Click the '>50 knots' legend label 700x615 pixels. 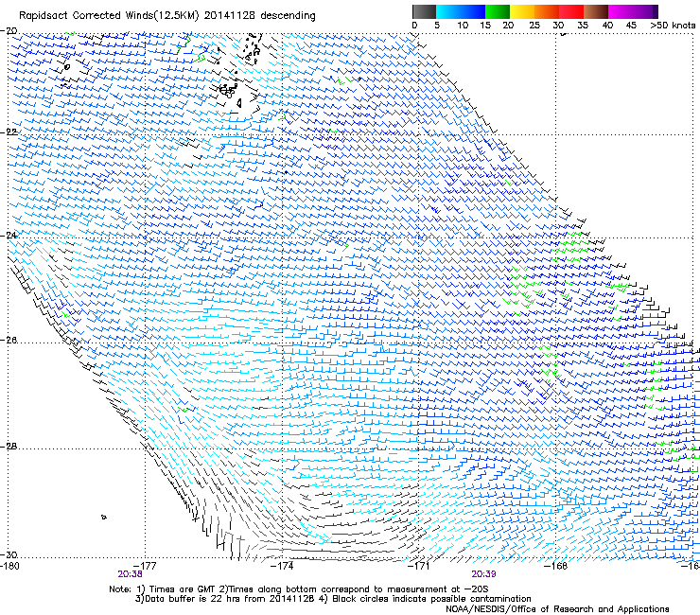[673, 26]
